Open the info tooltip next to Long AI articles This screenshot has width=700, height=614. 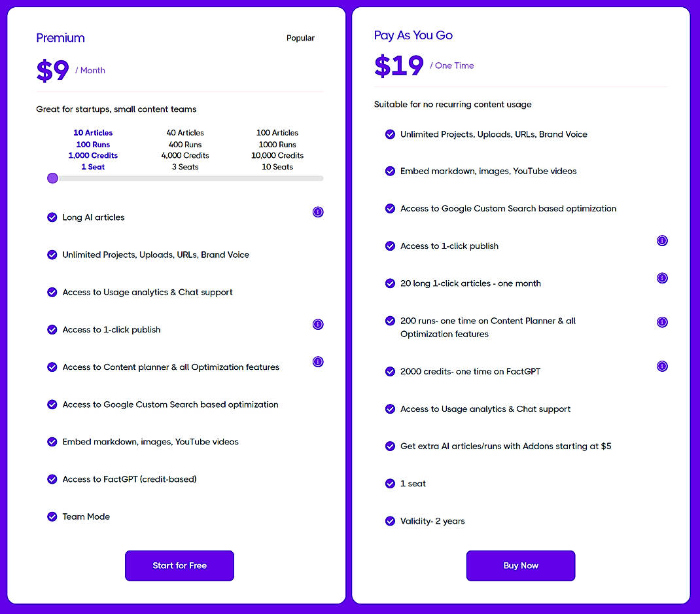click(318, 212)
